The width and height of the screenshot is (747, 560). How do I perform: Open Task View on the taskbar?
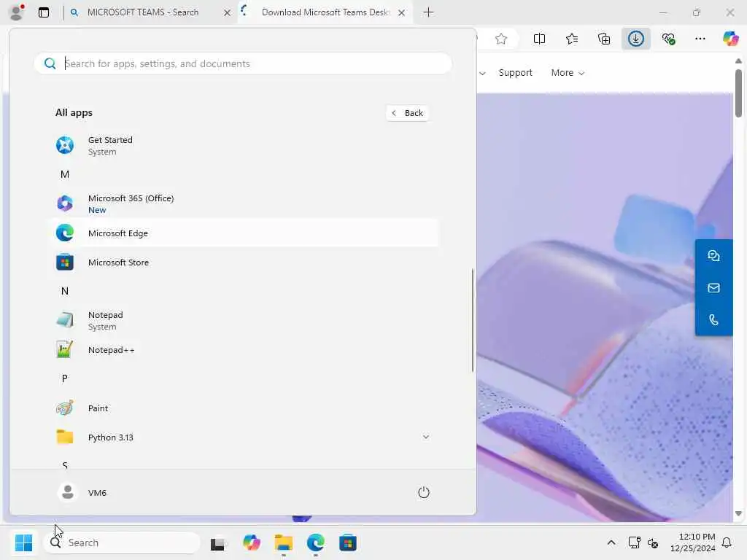tap(218, 542)
